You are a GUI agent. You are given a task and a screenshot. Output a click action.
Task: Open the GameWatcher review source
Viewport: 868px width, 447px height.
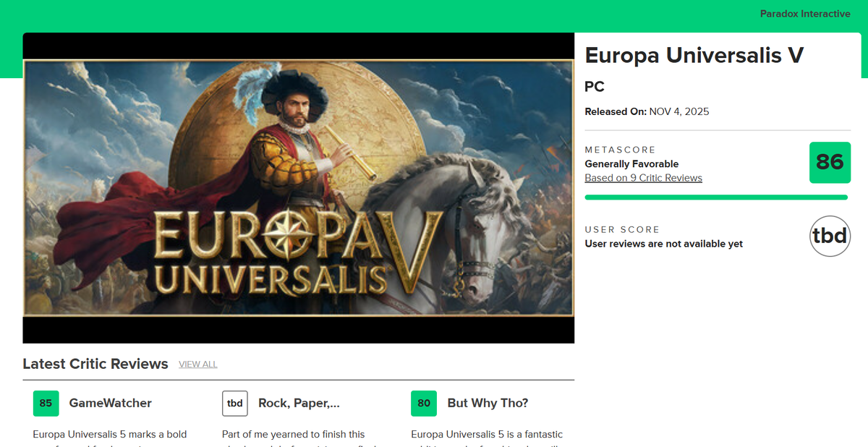[x=110, y=403]
